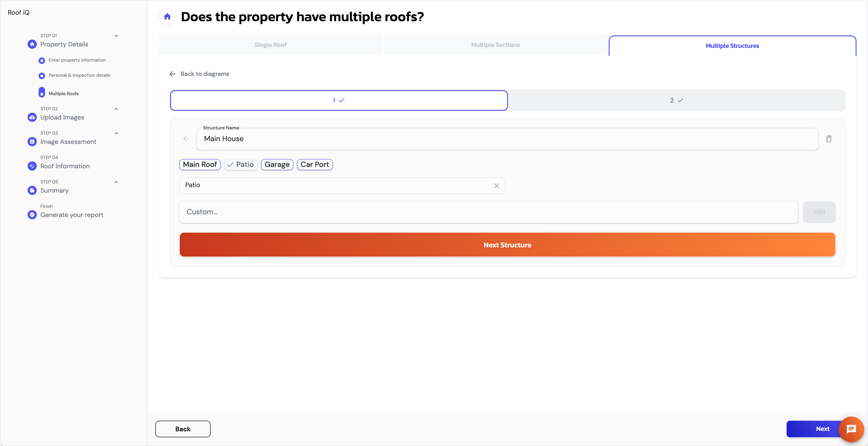Focus the Custom... input field
Image resolution: width=868 pixels, height=446 pixels.
click(488, 212)
